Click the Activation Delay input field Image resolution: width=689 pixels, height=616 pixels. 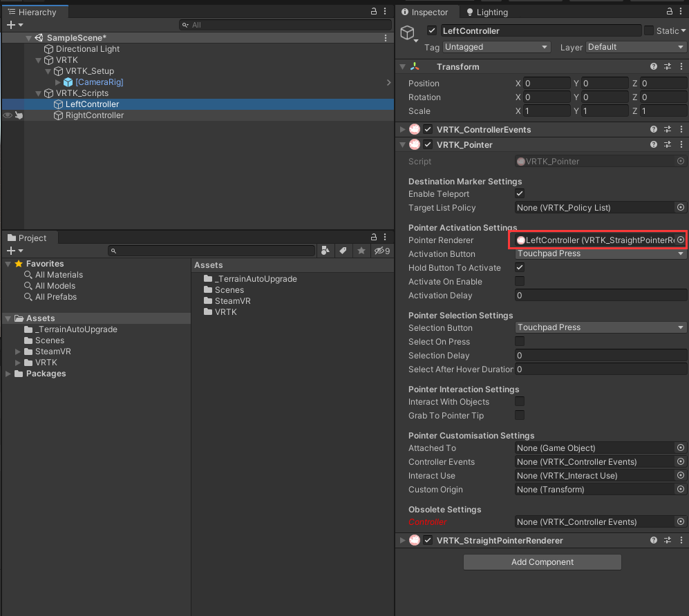(x=601, y=296)
